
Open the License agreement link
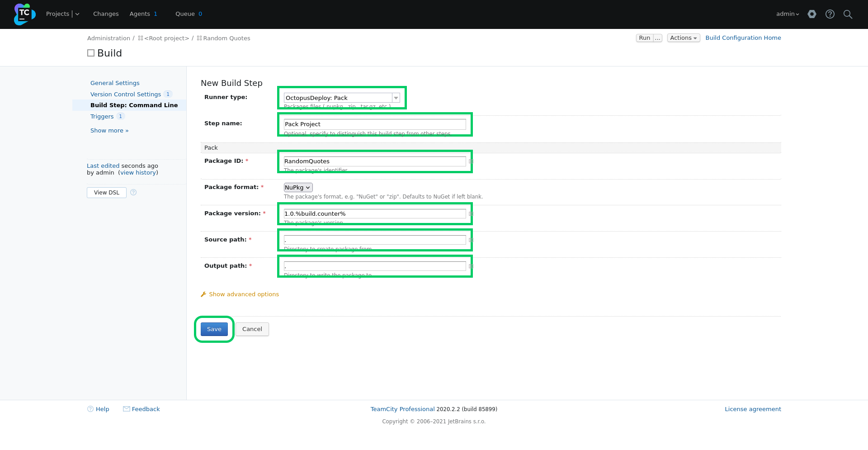tap(753, 409)
